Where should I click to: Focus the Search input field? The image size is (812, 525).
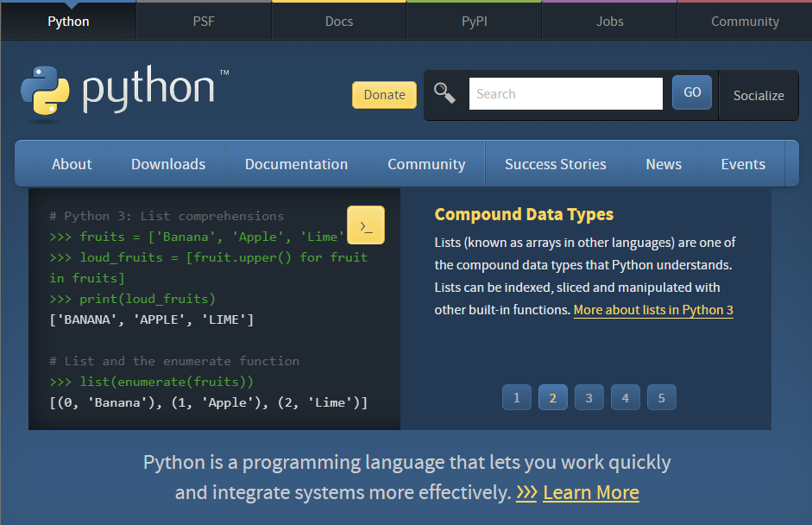pyautogui.click(x=565, y=94)
